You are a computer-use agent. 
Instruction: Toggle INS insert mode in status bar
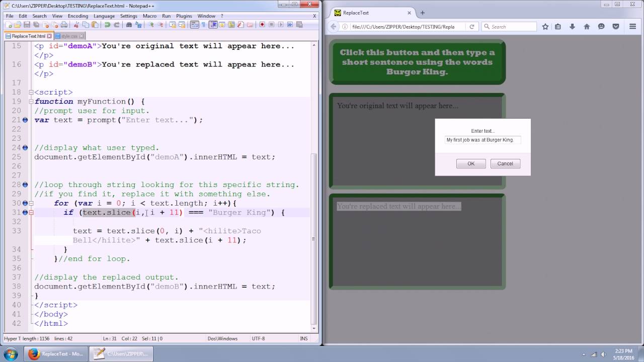(304, 338)
